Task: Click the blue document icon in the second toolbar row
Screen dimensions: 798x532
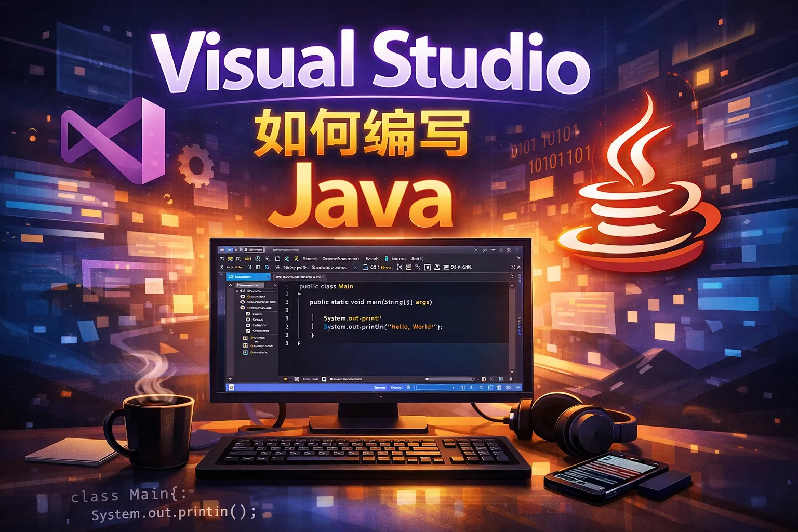Action: click(365, 267)
